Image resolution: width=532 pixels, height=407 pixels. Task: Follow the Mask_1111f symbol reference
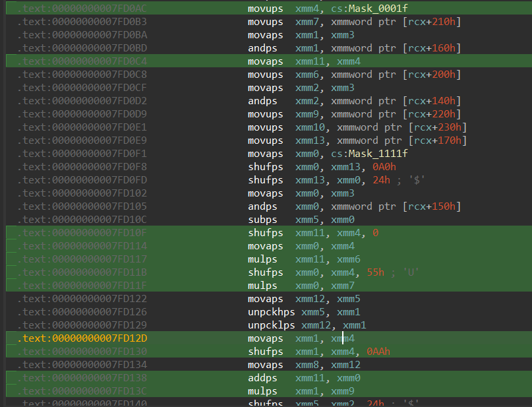click(378, 154)
